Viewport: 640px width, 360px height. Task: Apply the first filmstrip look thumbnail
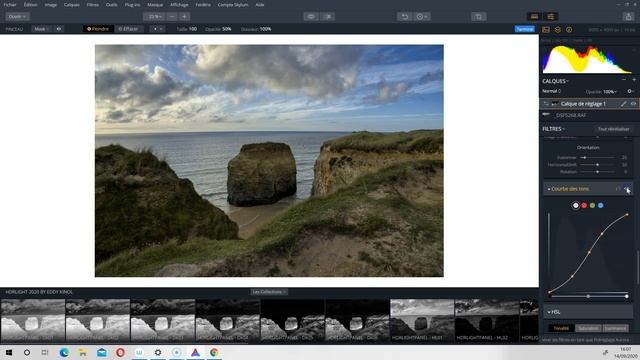tap(33, 320)
